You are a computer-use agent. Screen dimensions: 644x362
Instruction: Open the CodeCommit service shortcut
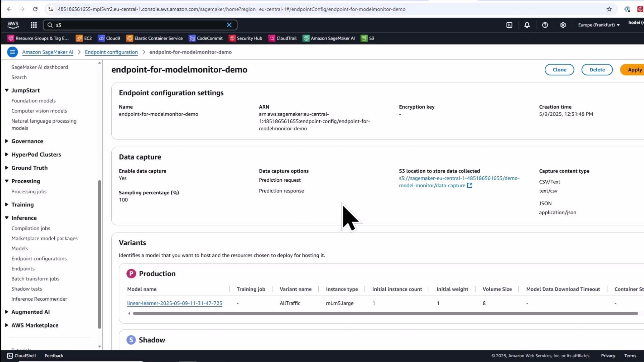(x=206, y=38)
